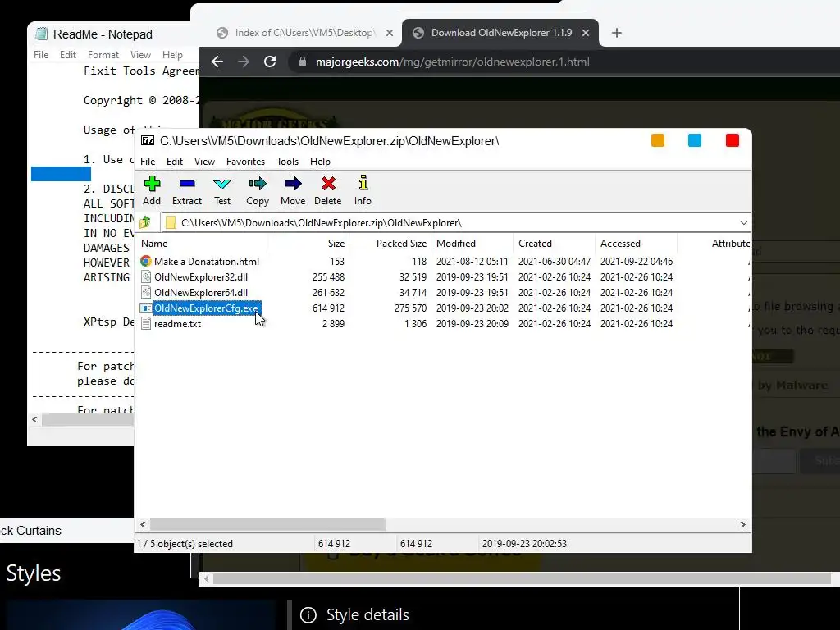Click the Delete toolbar icon

(x=328, y=184)
